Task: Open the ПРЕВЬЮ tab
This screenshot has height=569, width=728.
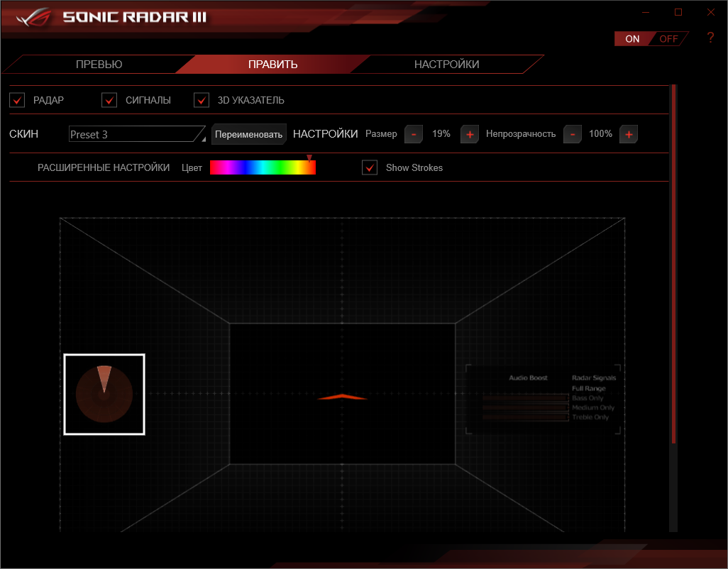Action: [99, 64]
